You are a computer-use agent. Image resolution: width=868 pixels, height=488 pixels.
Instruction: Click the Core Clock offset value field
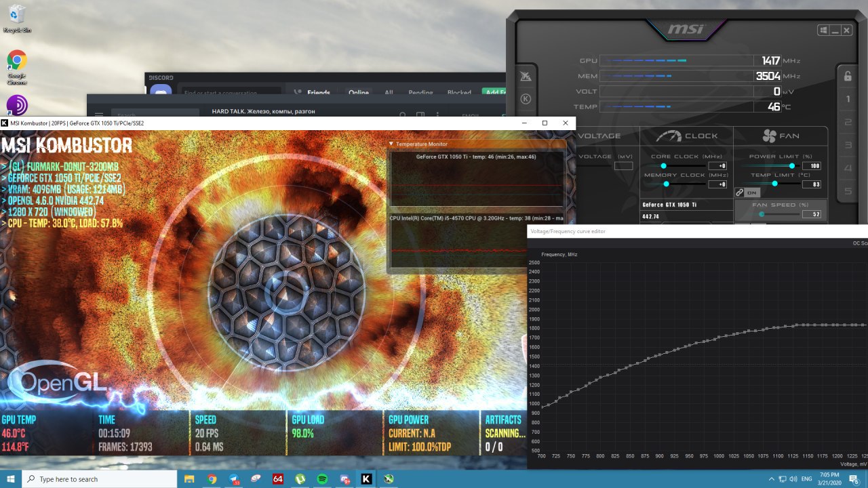coord(717,166)
